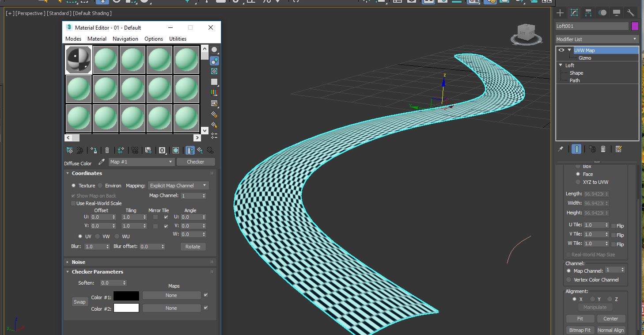Click the black Color #1 swatch

pos(126,296)
